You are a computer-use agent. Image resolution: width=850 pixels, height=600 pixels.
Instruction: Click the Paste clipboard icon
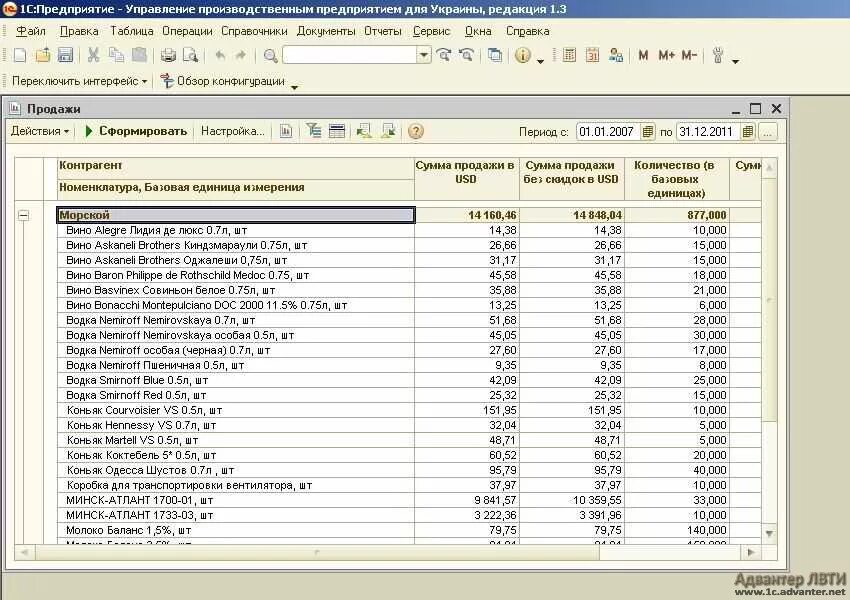click(139, 55)
